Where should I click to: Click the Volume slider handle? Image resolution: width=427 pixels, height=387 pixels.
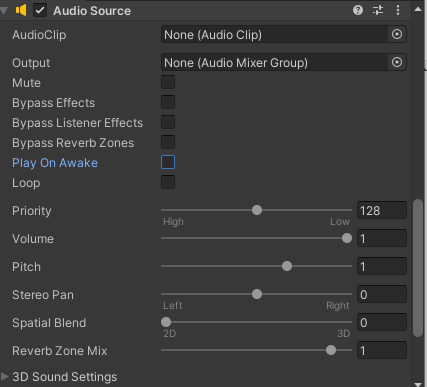coord(347,238)
